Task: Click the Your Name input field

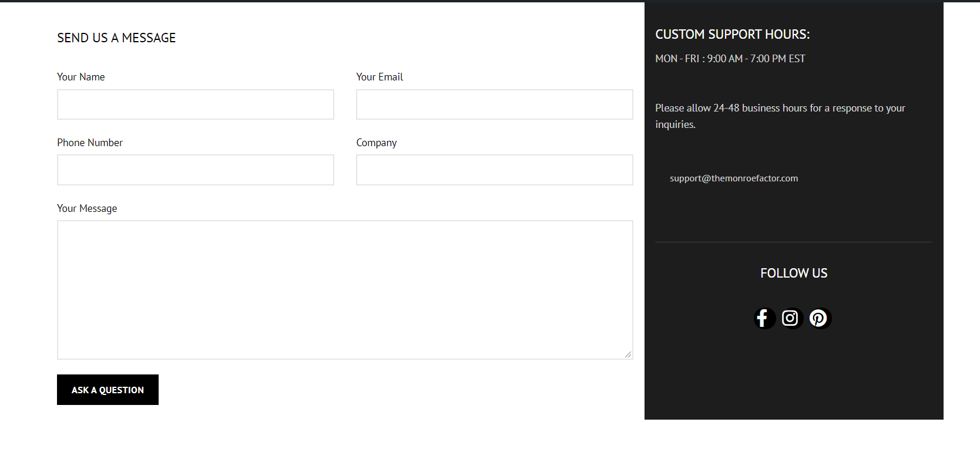Action: (196, 104)
